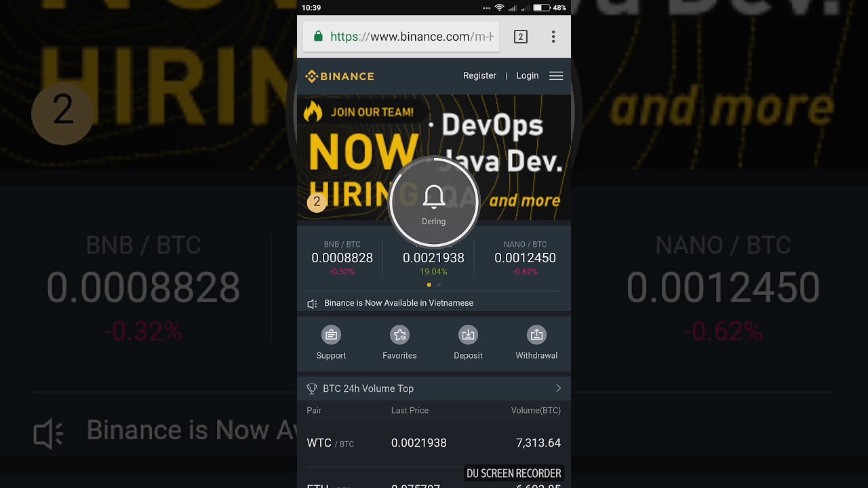Click the "19.04%" change value

(x=433, y=272)
